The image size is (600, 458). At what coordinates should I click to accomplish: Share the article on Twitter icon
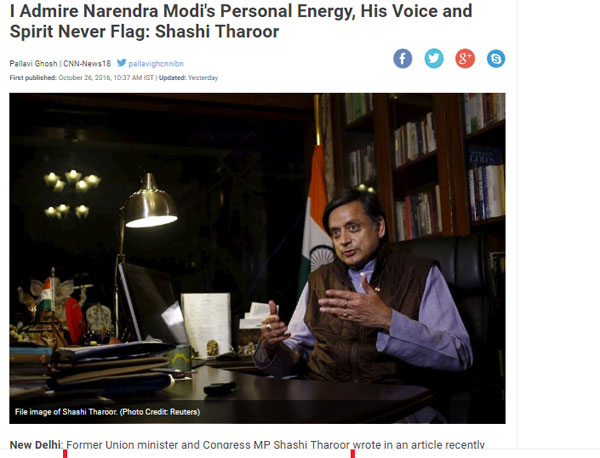point(434,59)
